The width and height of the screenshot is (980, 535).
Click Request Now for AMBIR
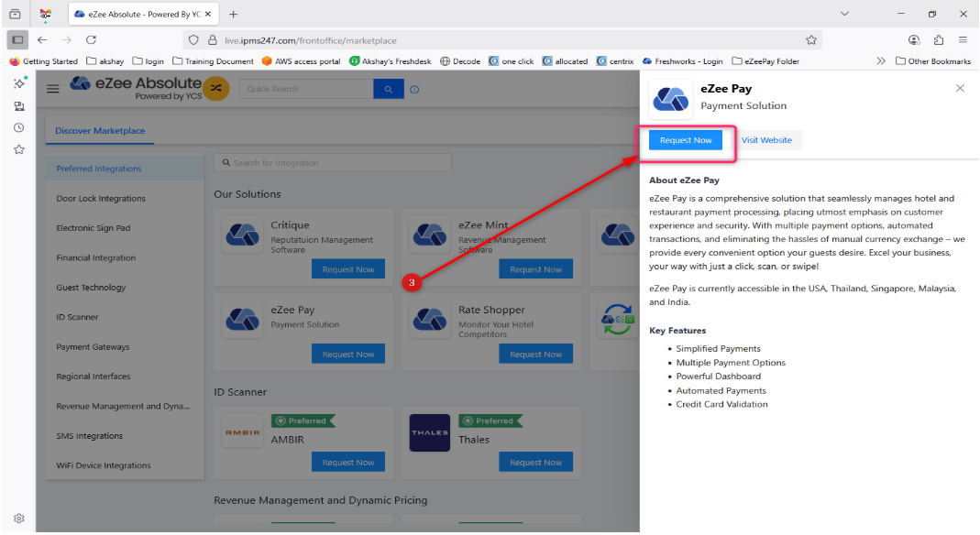pyautogui.click(x=348, y=462)
